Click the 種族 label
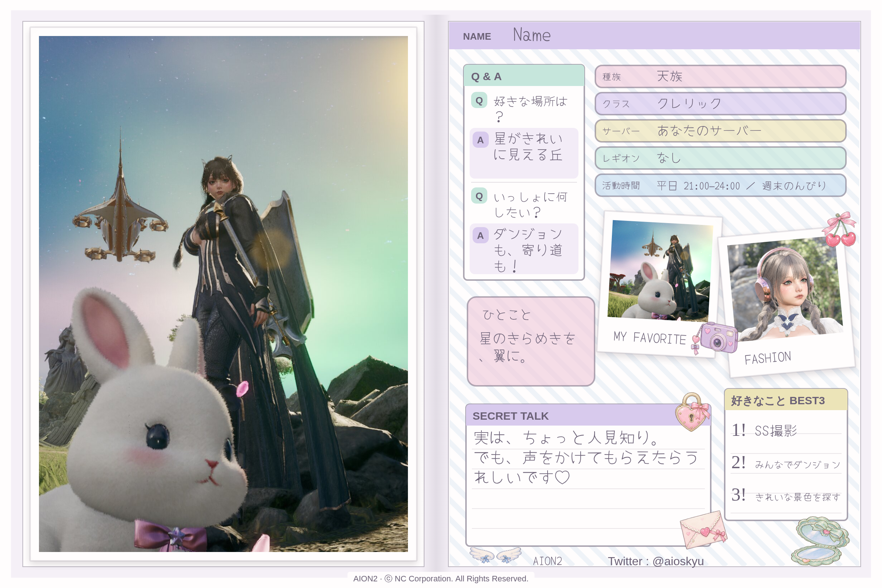 pos(611,77)
